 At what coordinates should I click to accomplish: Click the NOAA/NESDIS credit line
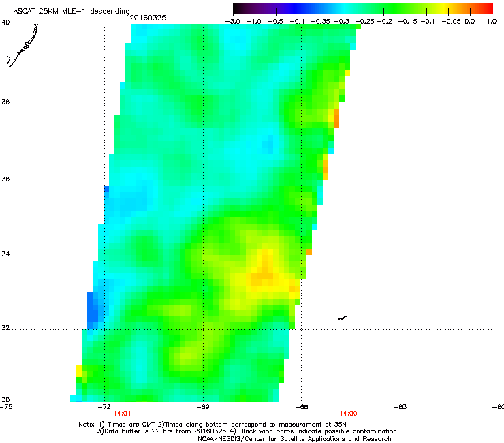294,439
